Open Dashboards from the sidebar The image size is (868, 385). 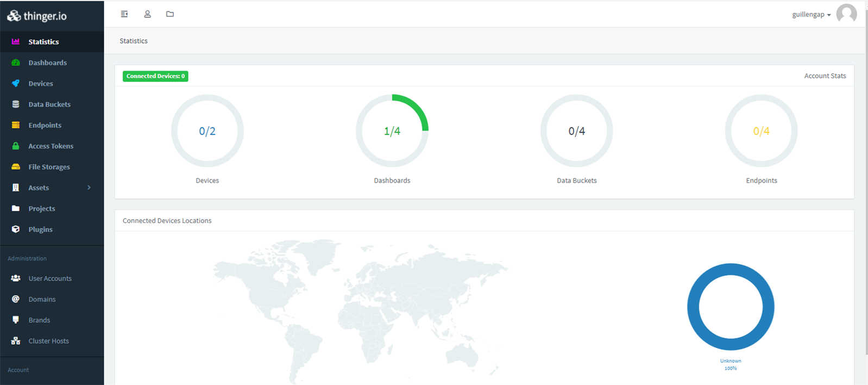[47, 63]
